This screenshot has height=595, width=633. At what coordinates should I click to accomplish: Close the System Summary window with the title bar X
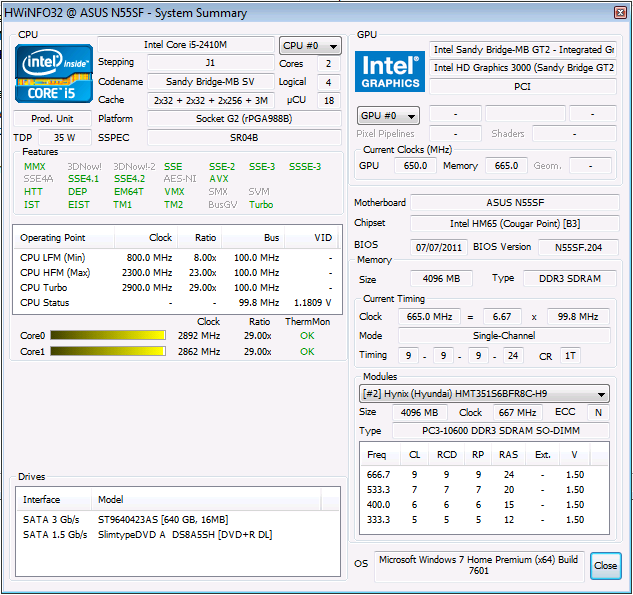click(620, 13)
